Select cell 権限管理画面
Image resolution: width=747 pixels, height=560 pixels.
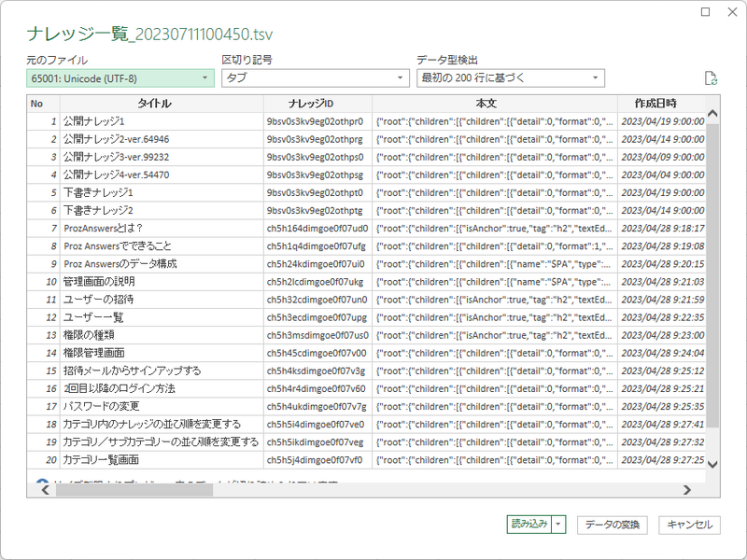coord(162,354)
